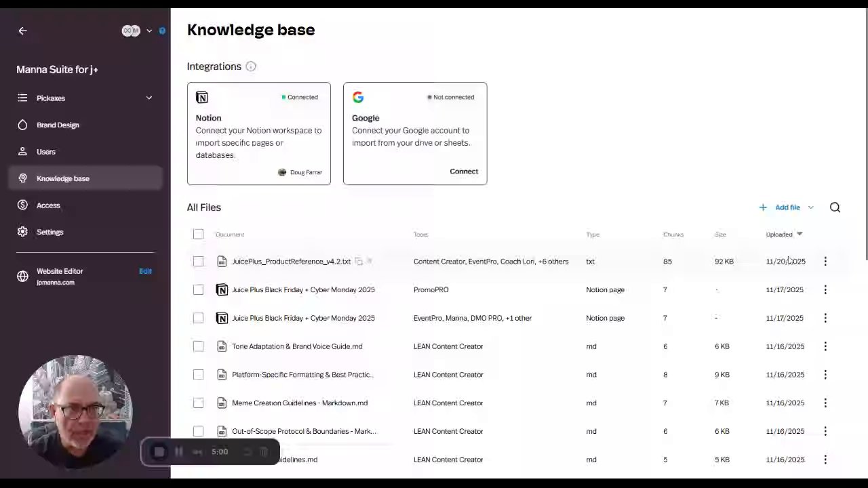Go back using the sidebar arrow
The width and height of the screenshot is (868, 488).
[x=22, y=30]
